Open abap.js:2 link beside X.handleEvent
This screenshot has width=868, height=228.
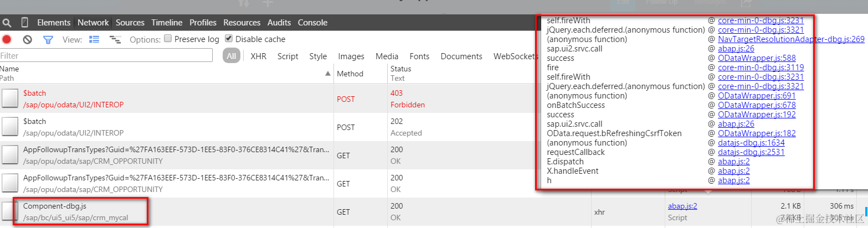pyautogui.click(x=734, y=171)
